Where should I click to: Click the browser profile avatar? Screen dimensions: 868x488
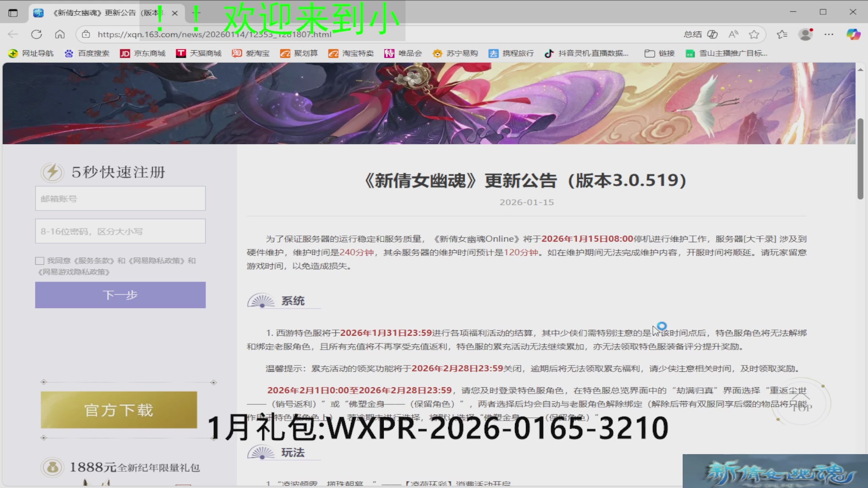pos(805,34)
